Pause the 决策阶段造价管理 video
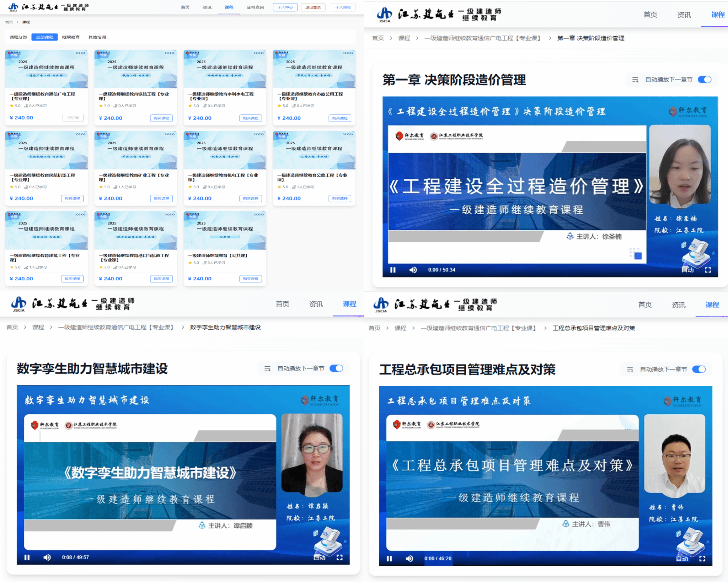 [x=393, y=270]
